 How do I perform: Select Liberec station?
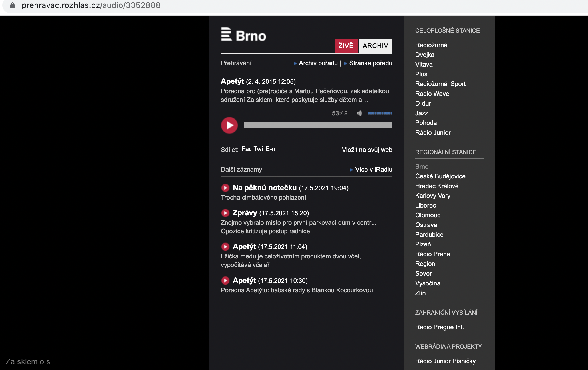[426, 206]
